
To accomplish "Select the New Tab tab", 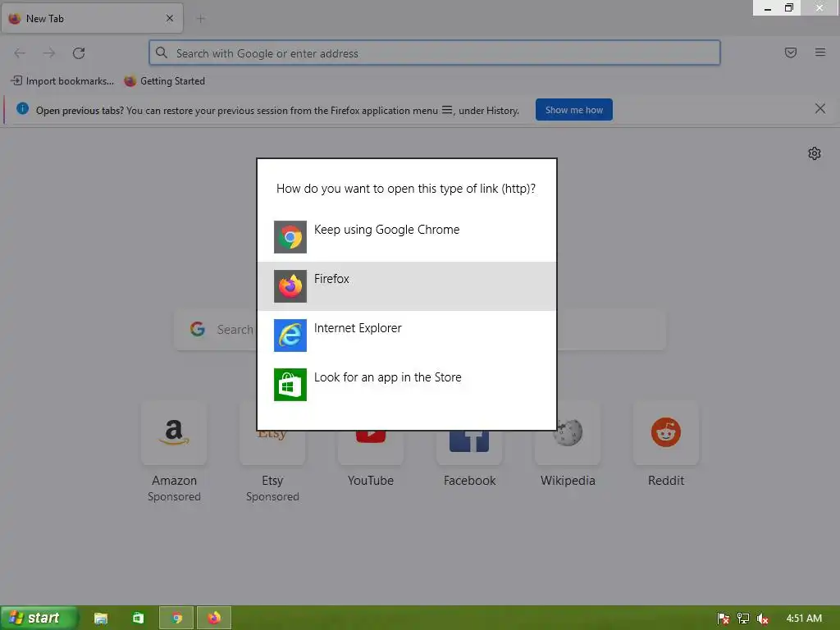I will 92,19.
